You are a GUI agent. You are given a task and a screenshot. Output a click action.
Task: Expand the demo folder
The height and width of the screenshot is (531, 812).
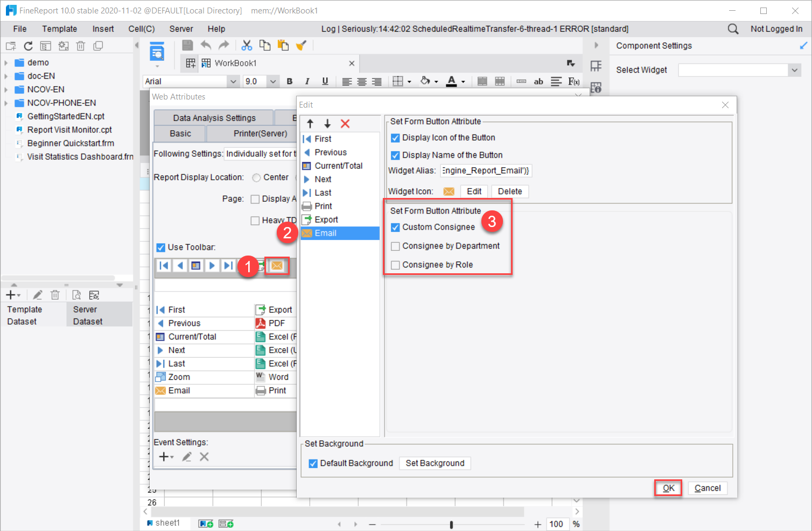point(6,63)
